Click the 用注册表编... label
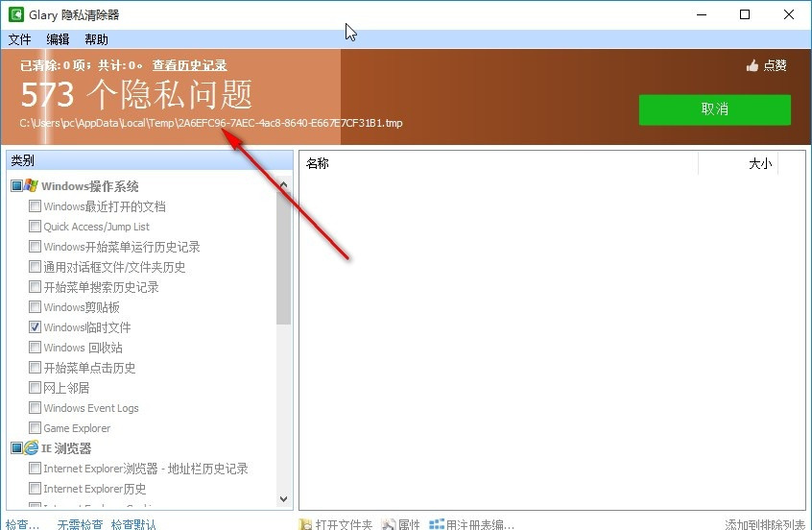 point(480,524)
